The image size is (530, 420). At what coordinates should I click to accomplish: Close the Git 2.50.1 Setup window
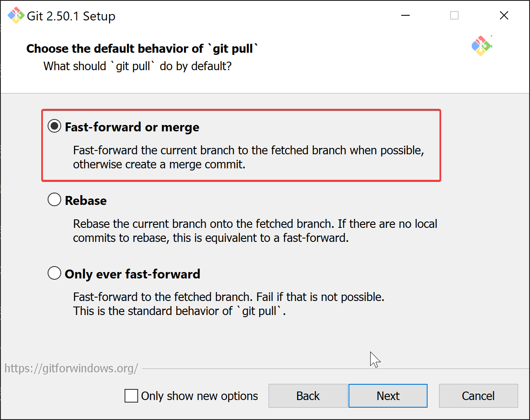coord(504,16)
